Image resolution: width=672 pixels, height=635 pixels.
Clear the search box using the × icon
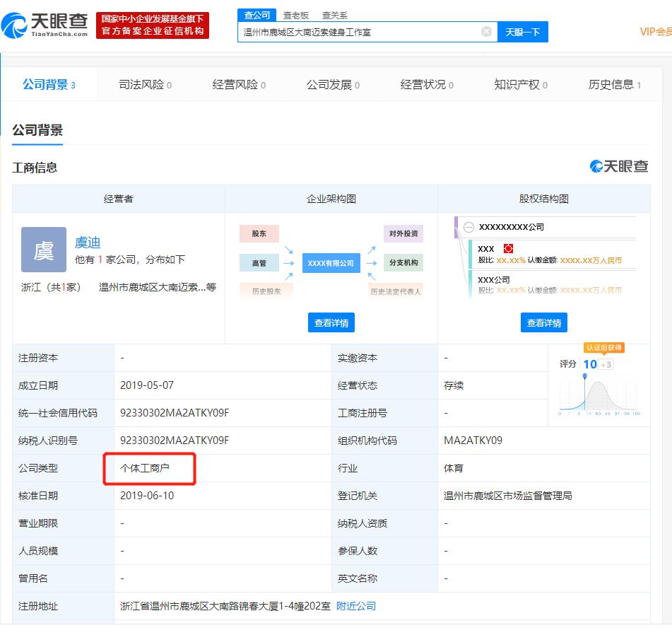coord(486,31)
